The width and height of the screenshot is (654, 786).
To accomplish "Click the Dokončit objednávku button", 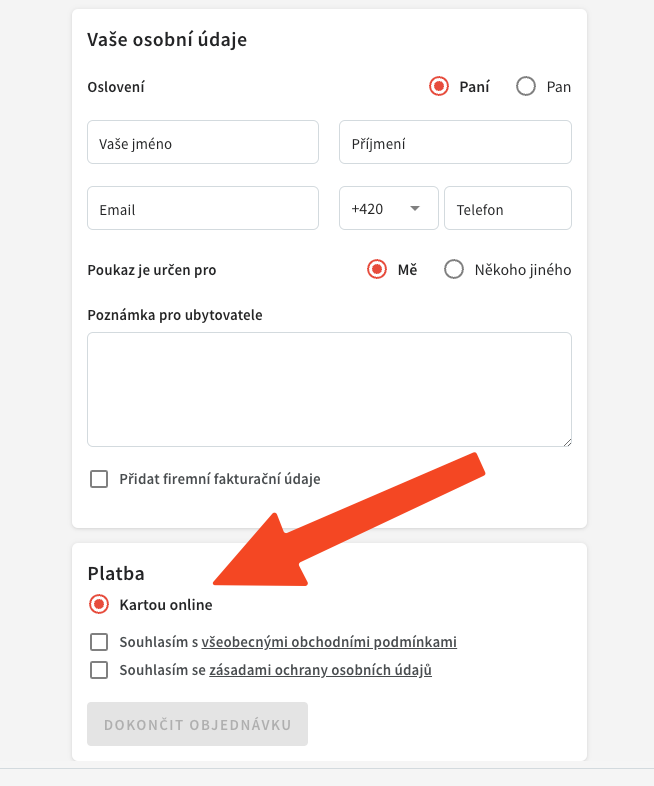I will pyautogui.click(x=197, y=724).
